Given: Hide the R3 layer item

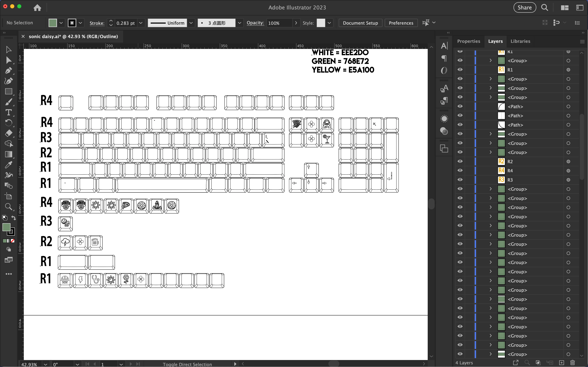Looking at the screenshot, I should point(460,180).
